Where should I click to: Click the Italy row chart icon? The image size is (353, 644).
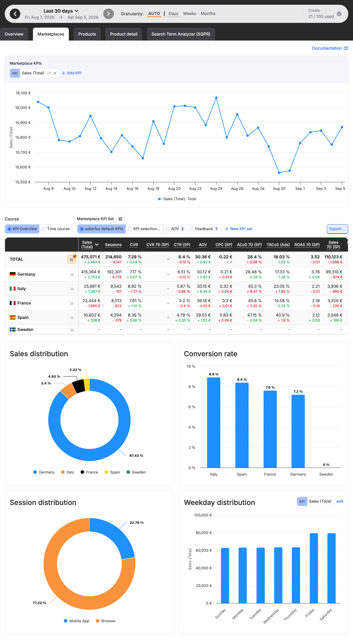pyautogui.click(x=72, y=289)
